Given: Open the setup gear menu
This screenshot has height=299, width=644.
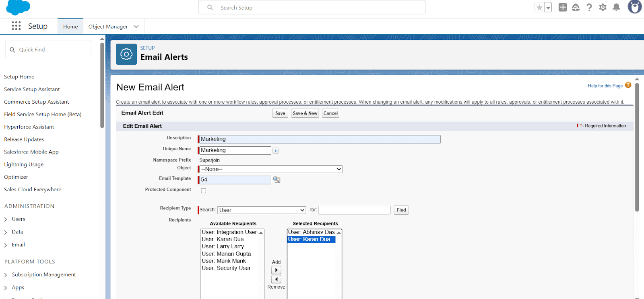Looking at the screenshot, I should click(603, 7).
